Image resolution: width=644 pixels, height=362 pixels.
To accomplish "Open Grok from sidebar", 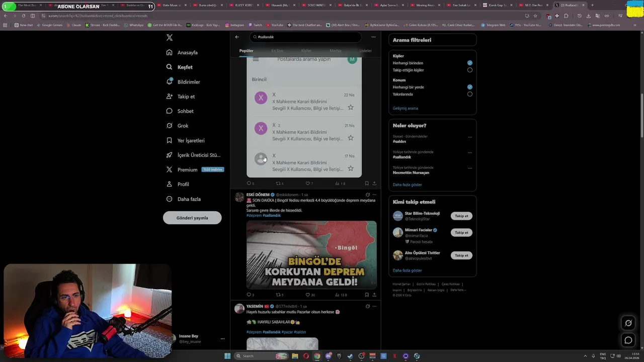I will click(177, 126).
